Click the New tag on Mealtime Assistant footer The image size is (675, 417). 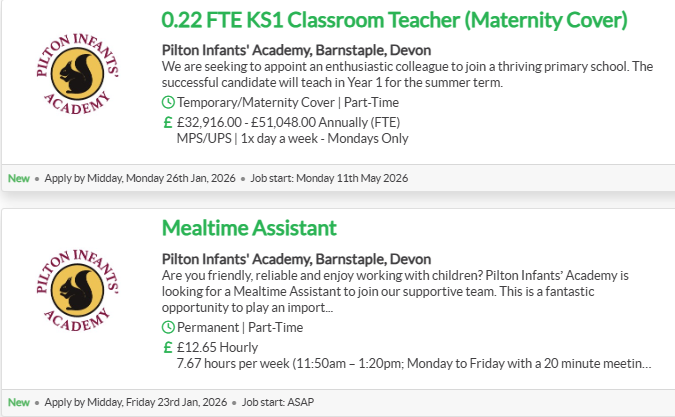pyautogui.click(x=19, y=403)
